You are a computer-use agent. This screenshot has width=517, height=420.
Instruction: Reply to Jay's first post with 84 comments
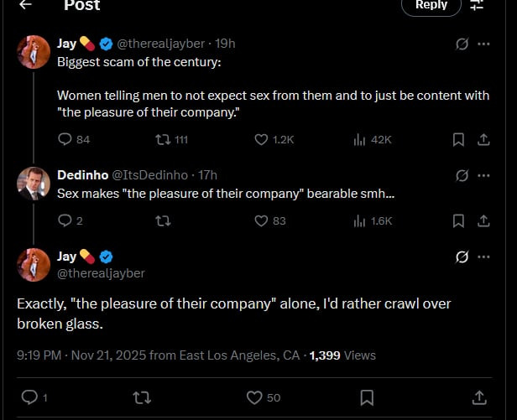pos(65,140)
